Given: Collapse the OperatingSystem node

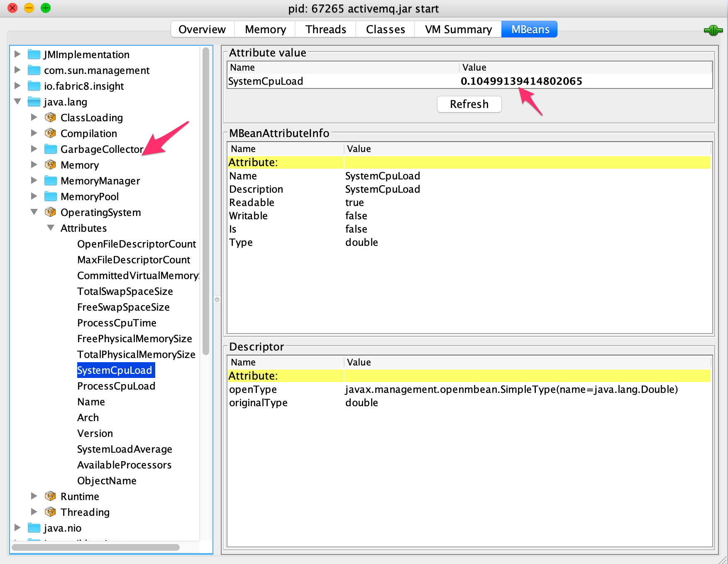Looking at the screenshot, I should click(34, 212).
